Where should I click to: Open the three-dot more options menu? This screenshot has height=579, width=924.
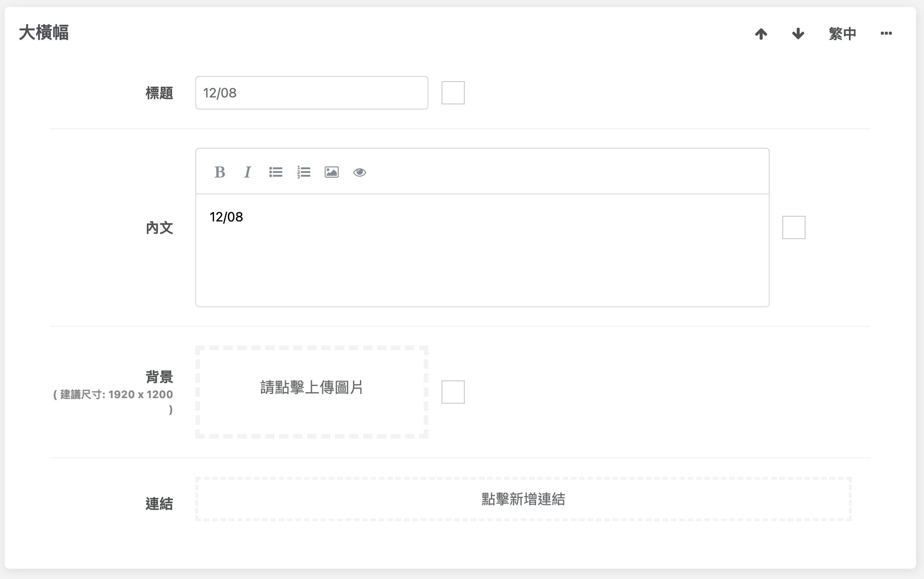886,34
